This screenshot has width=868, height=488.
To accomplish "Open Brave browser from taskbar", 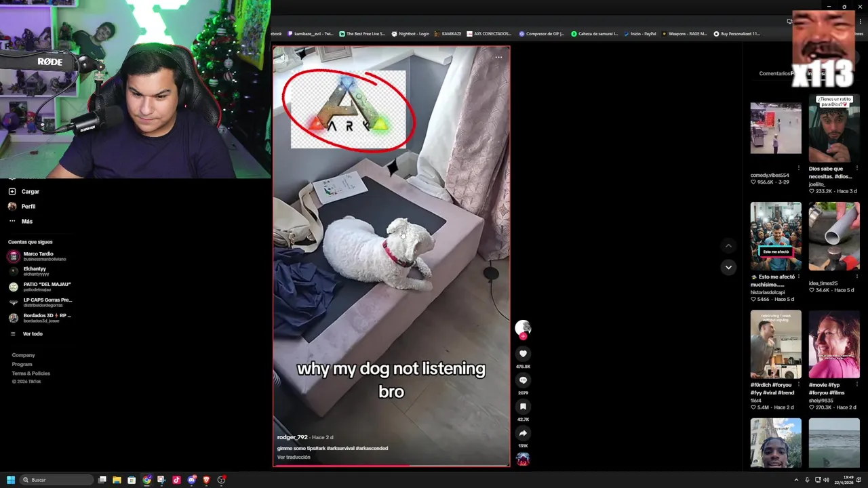I will tap(207, 480).
